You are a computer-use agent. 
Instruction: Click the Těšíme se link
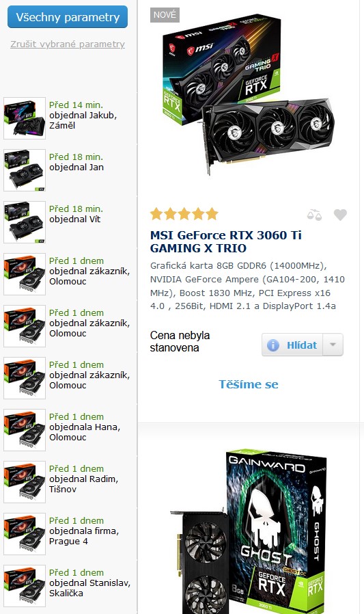(249, 384)
